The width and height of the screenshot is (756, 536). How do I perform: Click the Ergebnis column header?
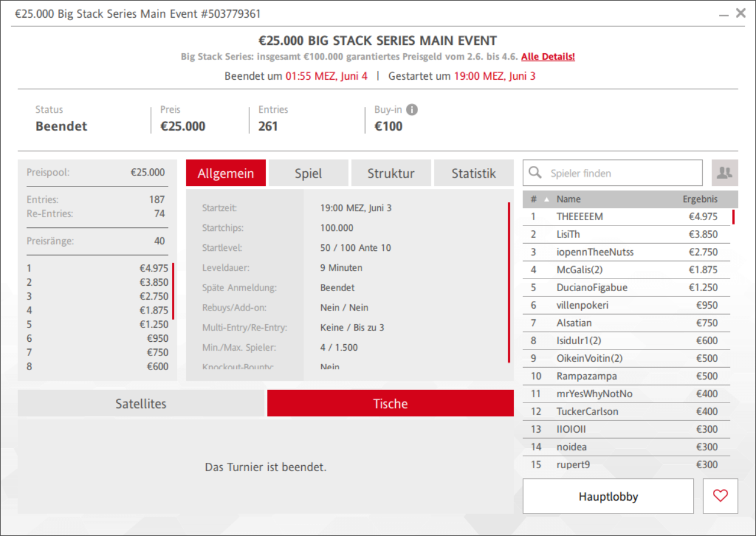700,199
